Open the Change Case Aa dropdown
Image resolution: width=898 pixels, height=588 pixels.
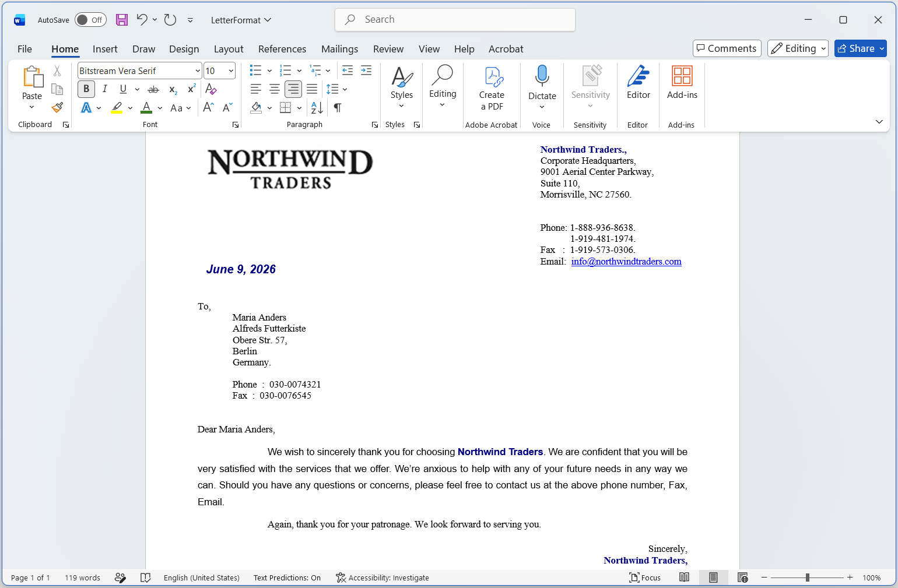tap(180, 108)
